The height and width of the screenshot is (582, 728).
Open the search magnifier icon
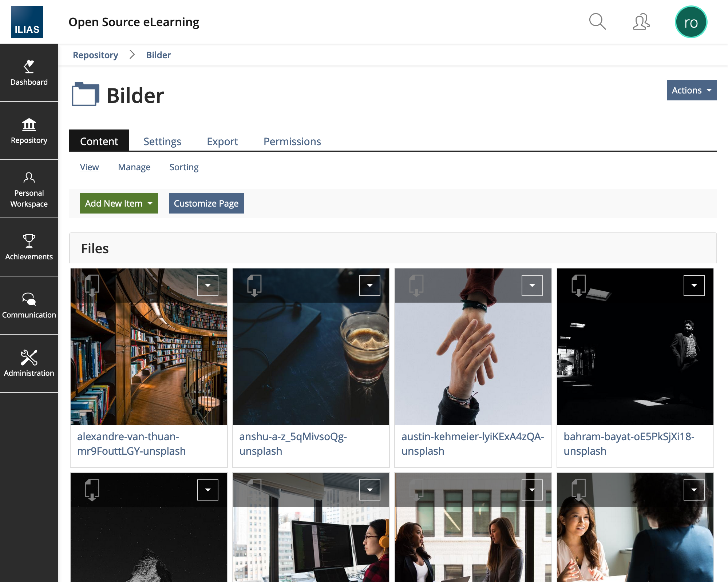pyautogui.click(x=597, y=22)
